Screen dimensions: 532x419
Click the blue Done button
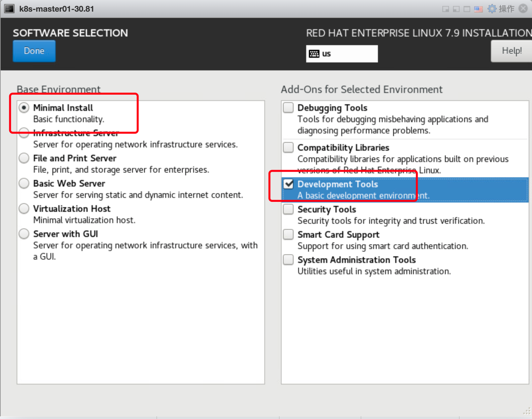pyautogui.click(x=34, y=51)
